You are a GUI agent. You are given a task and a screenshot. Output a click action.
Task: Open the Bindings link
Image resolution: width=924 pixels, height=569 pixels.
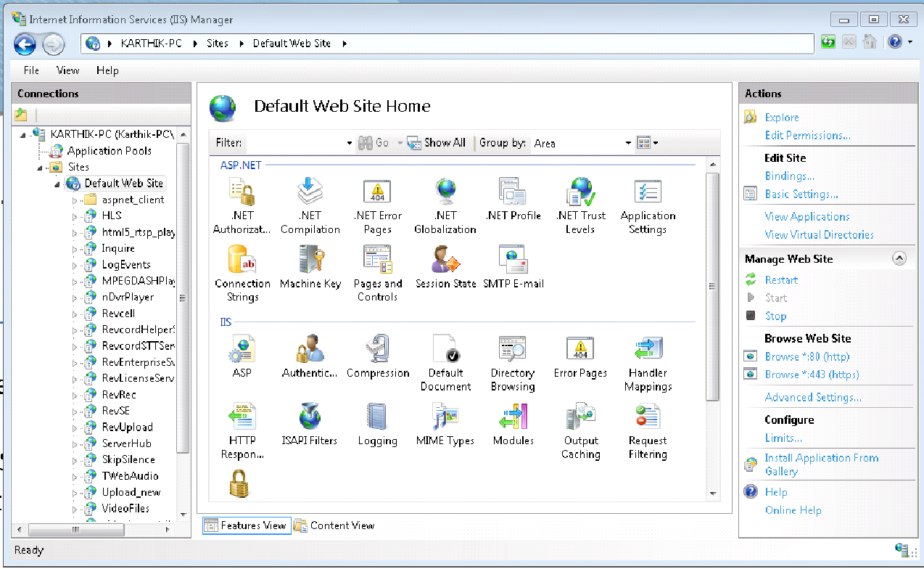[x=789, y=176]
